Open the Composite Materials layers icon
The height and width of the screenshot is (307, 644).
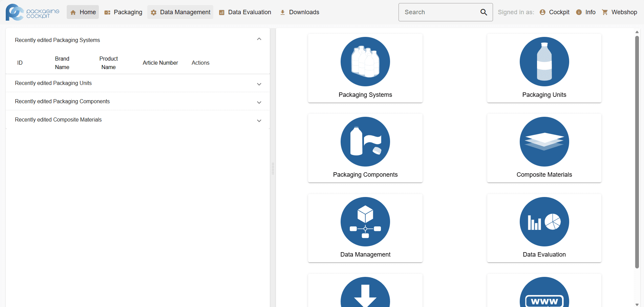(544, 141)
